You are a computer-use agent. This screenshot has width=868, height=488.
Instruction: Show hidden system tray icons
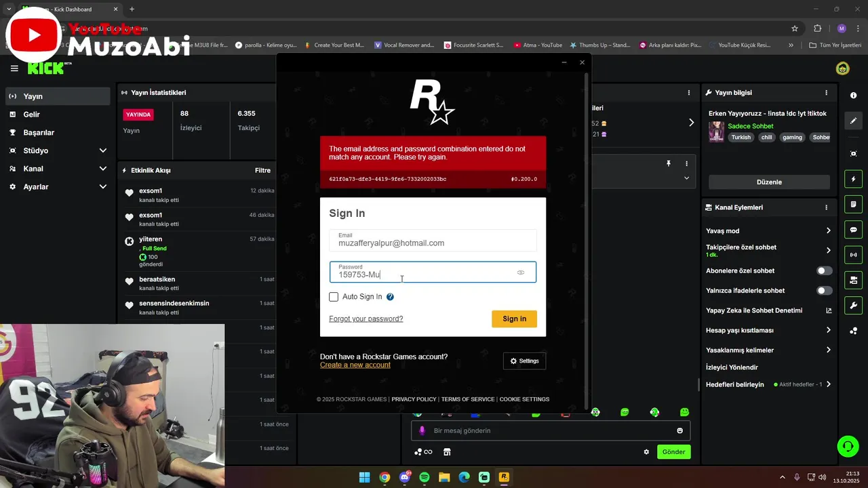coord(782,477)
